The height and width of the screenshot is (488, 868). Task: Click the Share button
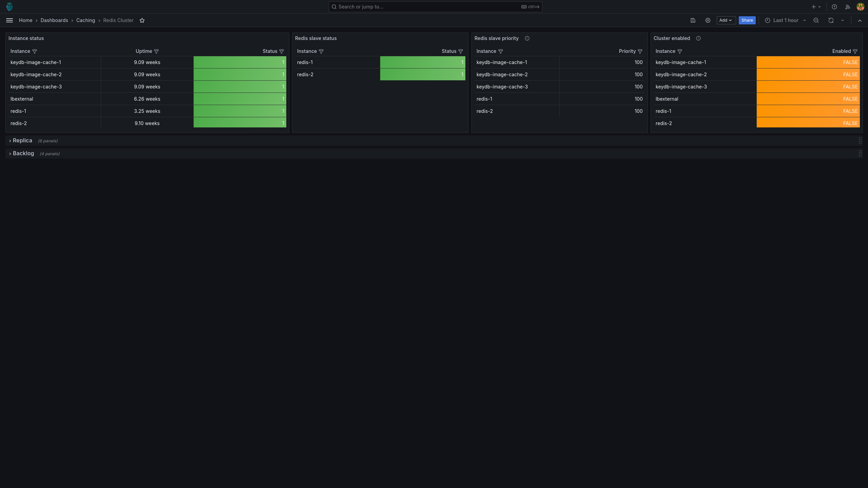click(747, 20)
